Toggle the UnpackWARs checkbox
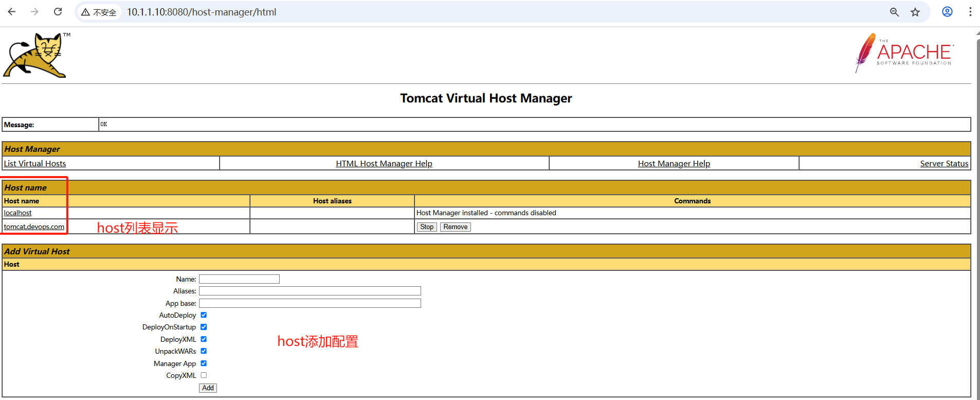Viewport: 980px width, 400px height. pyautogui.click(x=204, y=351)
